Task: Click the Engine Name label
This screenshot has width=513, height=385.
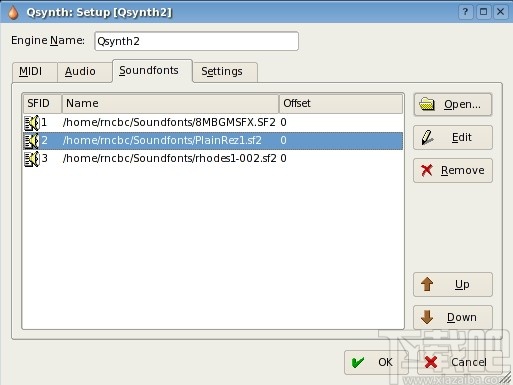Action: 48,41
